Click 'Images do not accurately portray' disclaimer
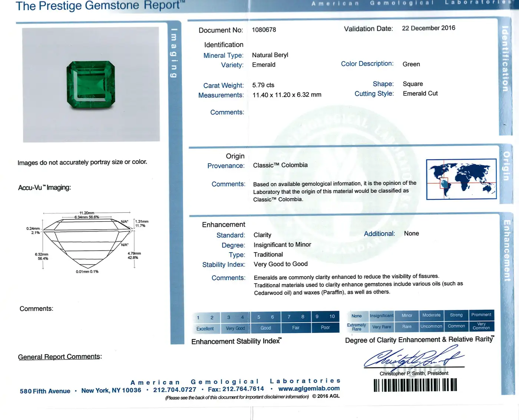The image size is (519, 420). point(82,162)
